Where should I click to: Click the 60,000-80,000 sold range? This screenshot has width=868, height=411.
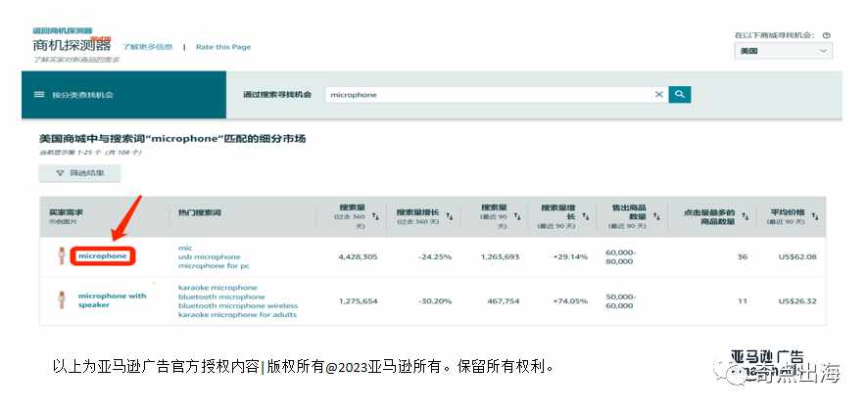click(x=620, y=256)
